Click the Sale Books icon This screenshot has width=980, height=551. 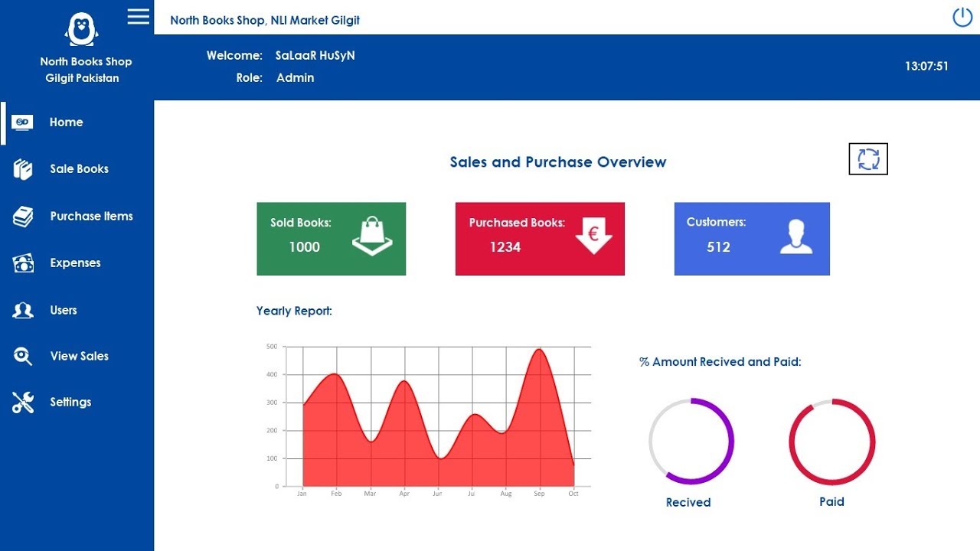(23, 169)
